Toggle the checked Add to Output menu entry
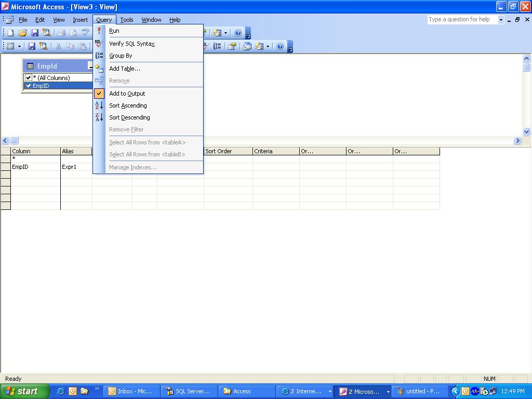Screen dimensions: 532x399 pos(148,94)
